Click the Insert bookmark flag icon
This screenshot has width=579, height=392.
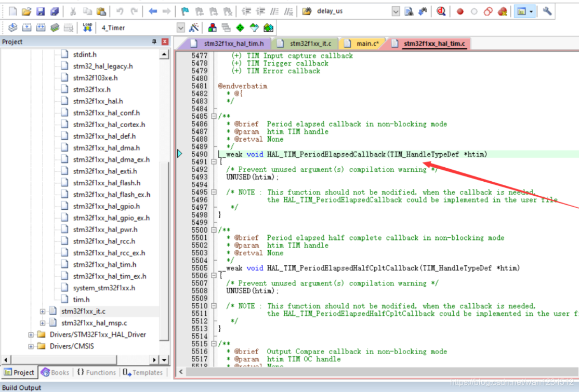[x=185, y=11]
